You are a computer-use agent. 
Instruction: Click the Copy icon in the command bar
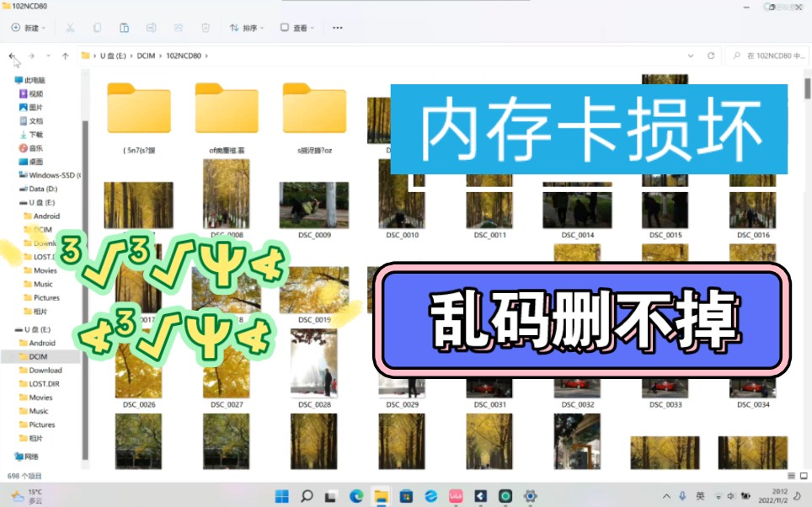point(96,27)
